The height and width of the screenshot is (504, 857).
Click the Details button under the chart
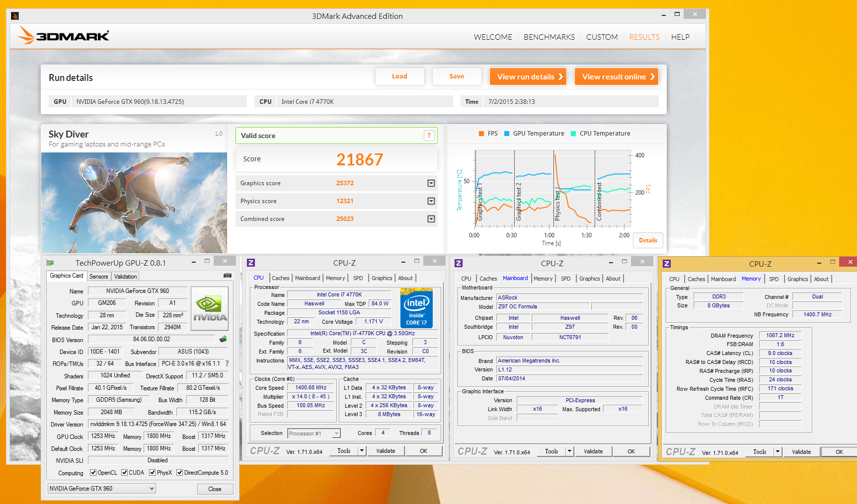(648, 240)
